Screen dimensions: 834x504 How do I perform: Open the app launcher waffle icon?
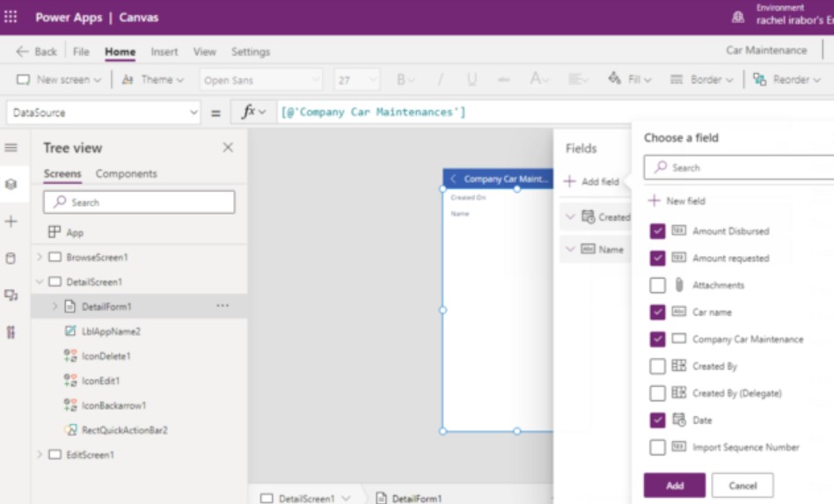(x=11, y=17)
